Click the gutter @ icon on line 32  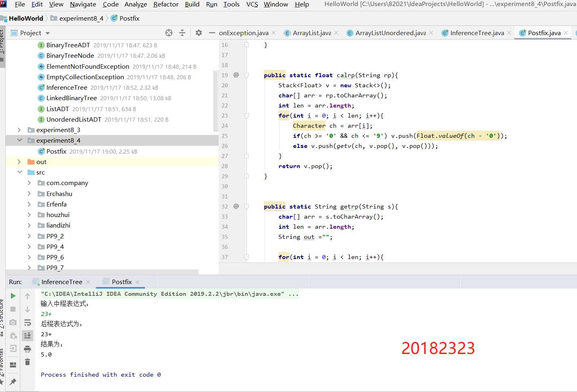(x=236, y=206)
